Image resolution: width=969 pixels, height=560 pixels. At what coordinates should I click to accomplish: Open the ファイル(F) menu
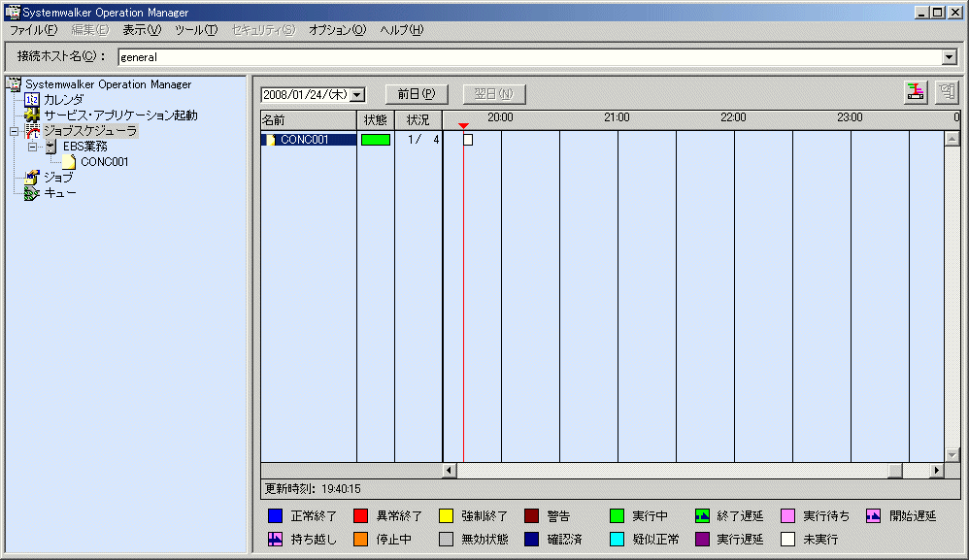click(x=33, y=30)
